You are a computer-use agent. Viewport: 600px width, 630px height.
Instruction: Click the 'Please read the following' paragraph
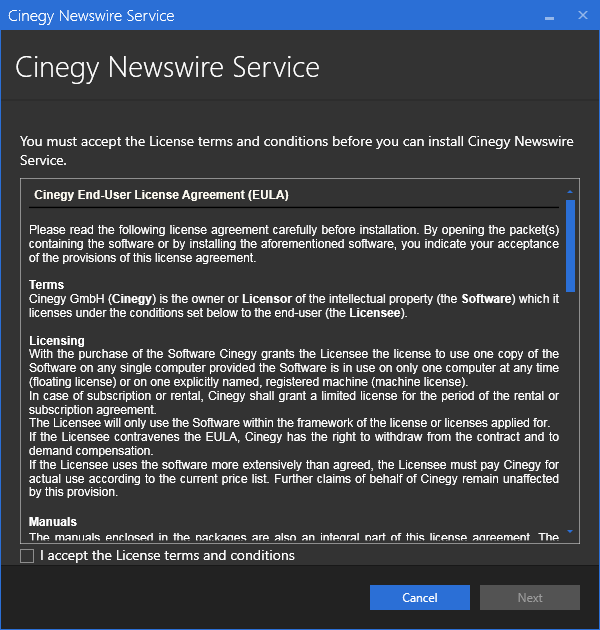click(294, 243)
